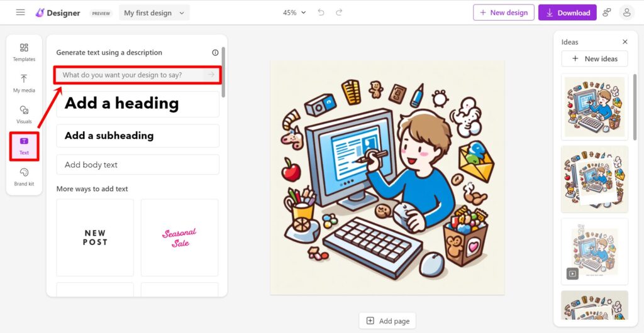Viewport: 644px width, 333px height.
Task: Click the PREVIEW badge label
Action: click(x=101, y=13)
